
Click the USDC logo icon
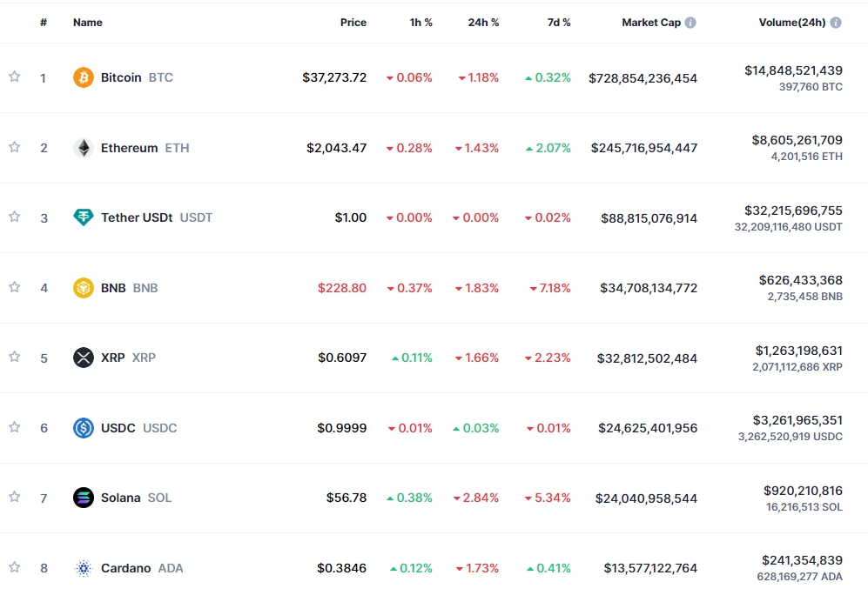(x=83, y=428)
